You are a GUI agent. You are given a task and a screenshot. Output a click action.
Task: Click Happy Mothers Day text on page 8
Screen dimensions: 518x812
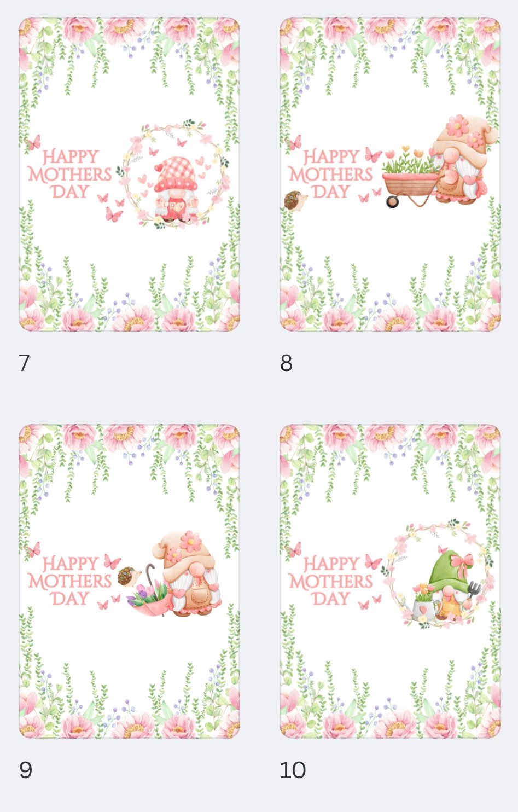click(x=330, y=174)
